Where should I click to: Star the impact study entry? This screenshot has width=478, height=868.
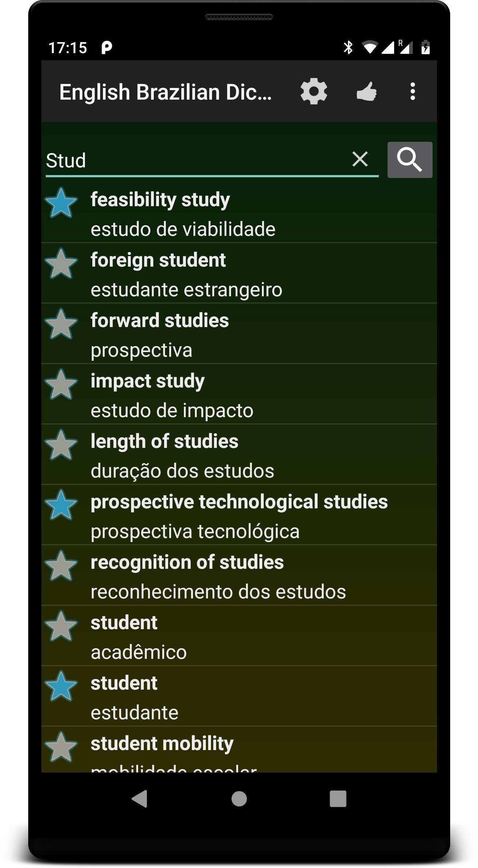[x=61, y=384]
